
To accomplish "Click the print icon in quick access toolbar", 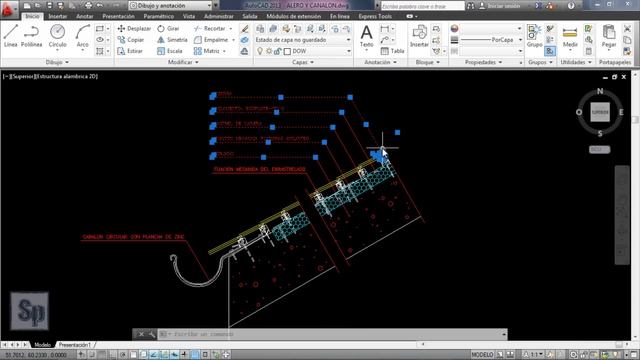I will (88, 6).
